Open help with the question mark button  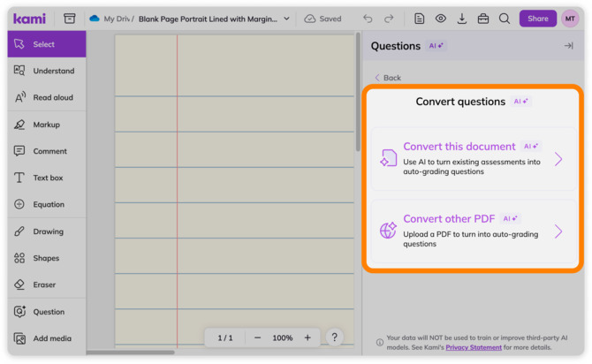tap(334, 337)
